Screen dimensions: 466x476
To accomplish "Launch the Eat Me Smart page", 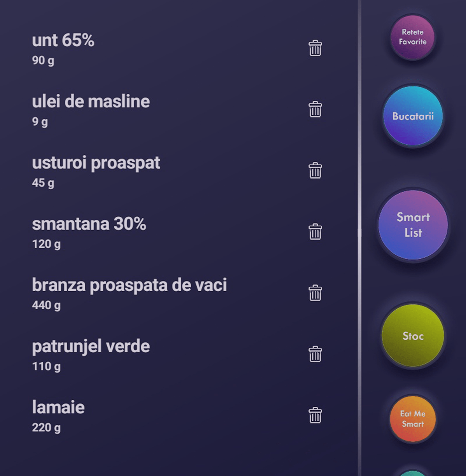I will pos(412,419).
